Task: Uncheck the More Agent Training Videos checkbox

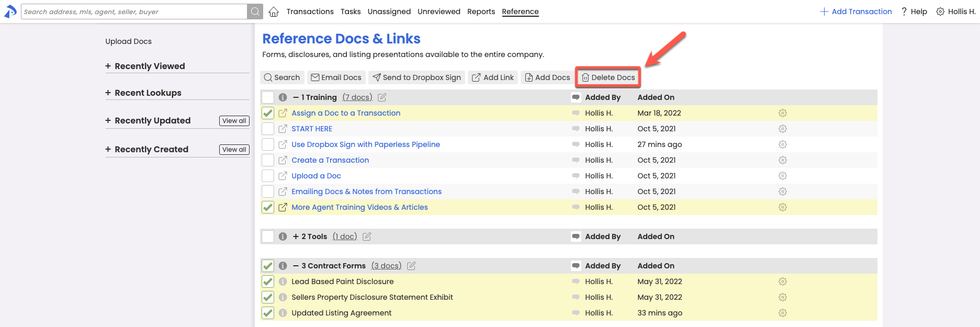Action: click(268, 207)
